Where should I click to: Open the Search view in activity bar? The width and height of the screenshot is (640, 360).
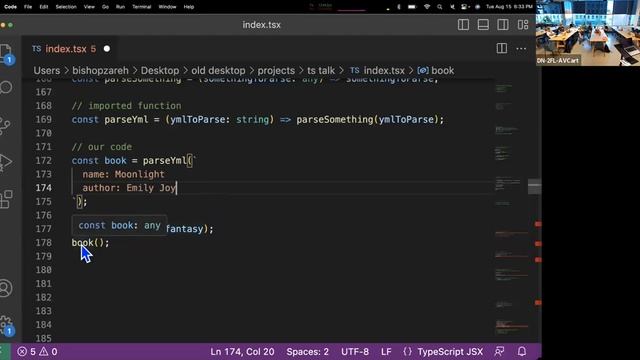6,87
